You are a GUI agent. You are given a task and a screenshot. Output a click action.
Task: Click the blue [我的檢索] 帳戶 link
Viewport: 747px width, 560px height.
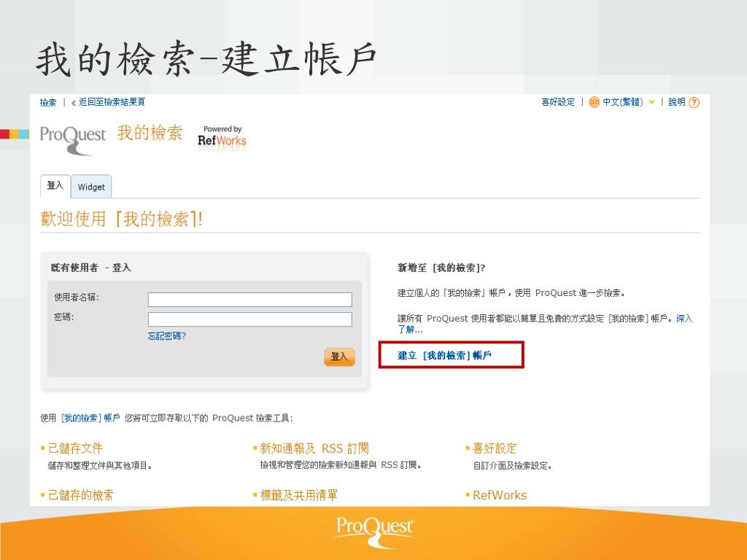[90, 418]
